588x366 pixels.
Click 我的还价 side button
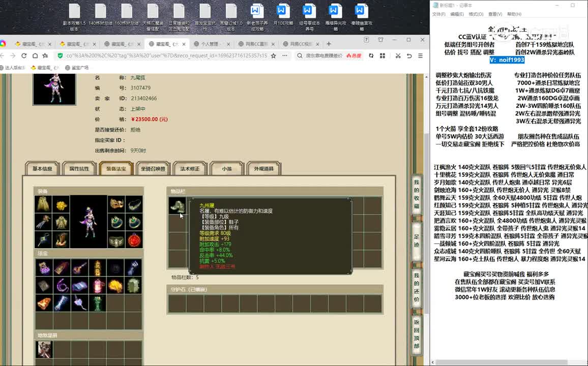point(416,288)
